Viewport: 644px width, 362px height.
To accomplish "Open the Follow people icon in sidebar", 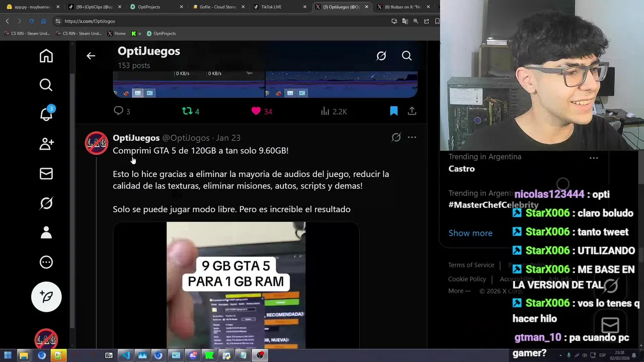I will [46, 144].
